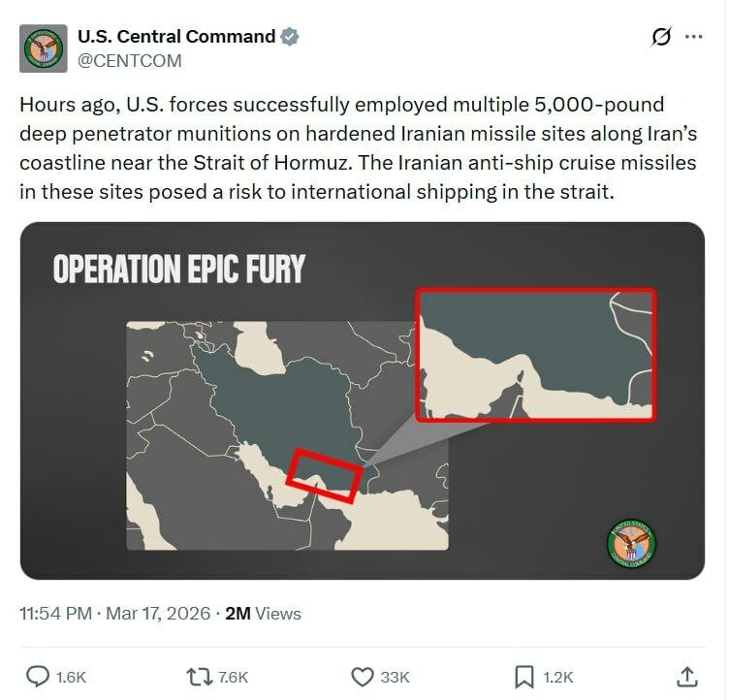
Task: Click the 11:54 PM timestamp
Action: click(x=54, y=614)
